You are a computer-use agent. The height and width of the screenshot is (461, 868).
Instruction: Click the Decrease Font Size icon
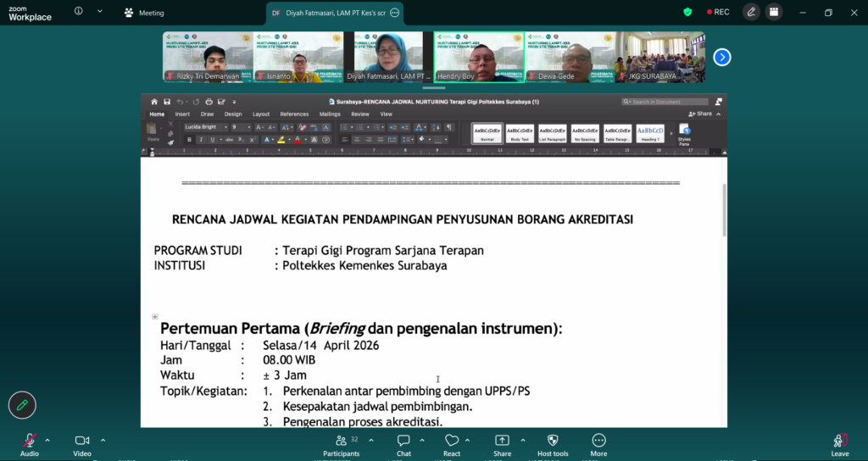(272, 127)
